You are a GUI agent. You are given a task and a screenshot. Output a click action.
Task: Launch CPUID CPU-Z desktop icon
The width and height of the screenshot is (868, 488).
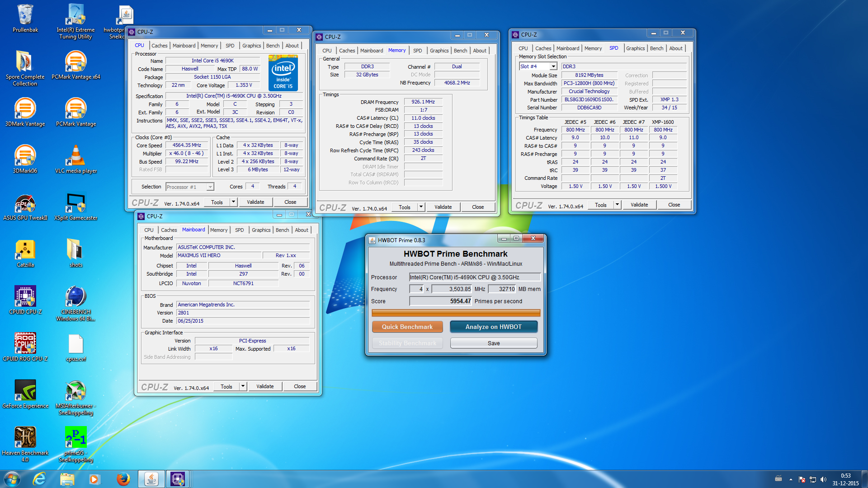[x=25, y=300]
